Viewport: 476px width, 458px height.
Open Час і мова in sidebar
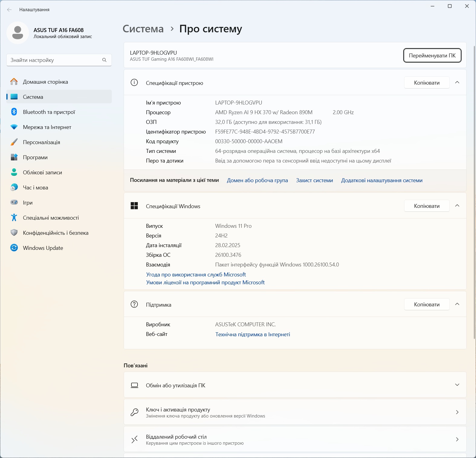(59, 187)
